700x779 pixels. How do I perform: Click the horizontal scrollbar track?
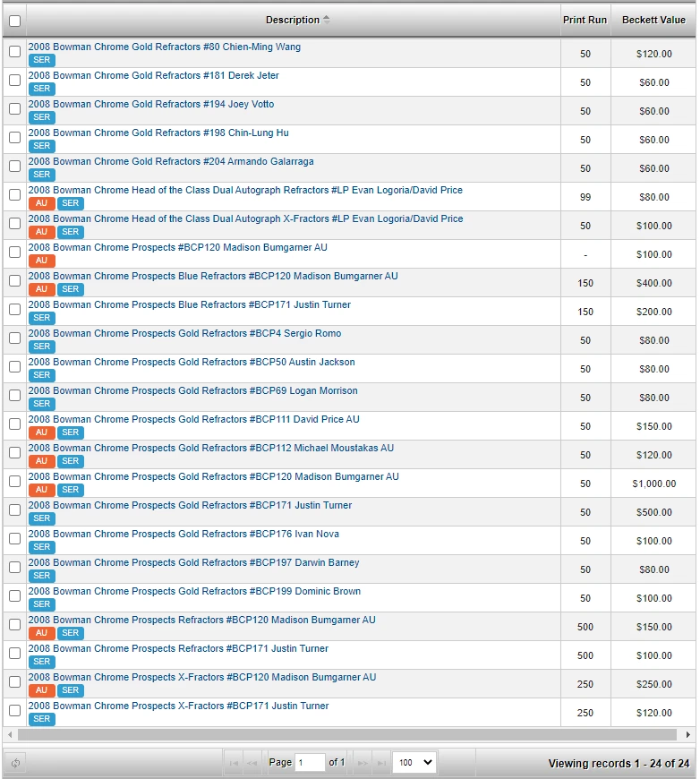click(347, 734)
